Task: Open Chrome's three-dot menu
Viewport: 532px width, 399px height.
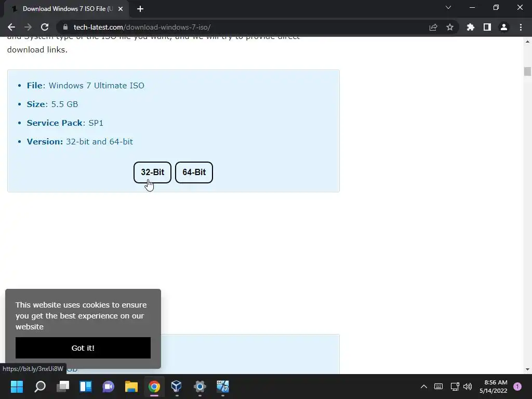Action: tap(521, 27)
